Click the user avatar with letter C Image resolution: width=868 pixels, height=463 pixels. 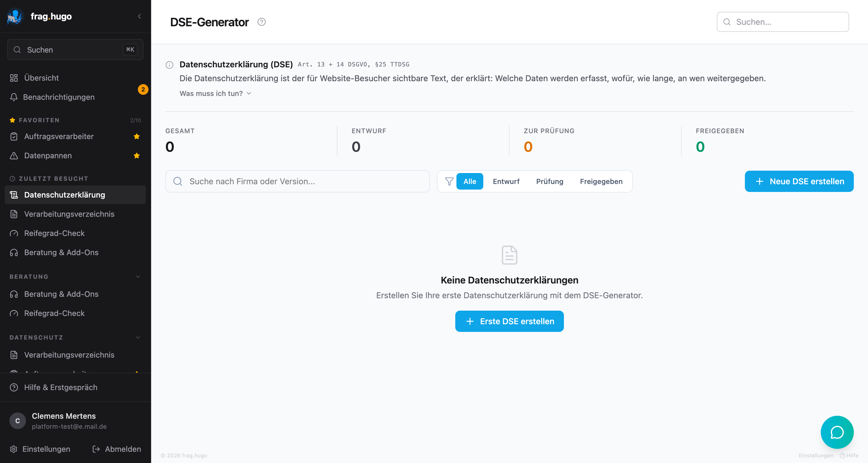(x=17, y=420)
